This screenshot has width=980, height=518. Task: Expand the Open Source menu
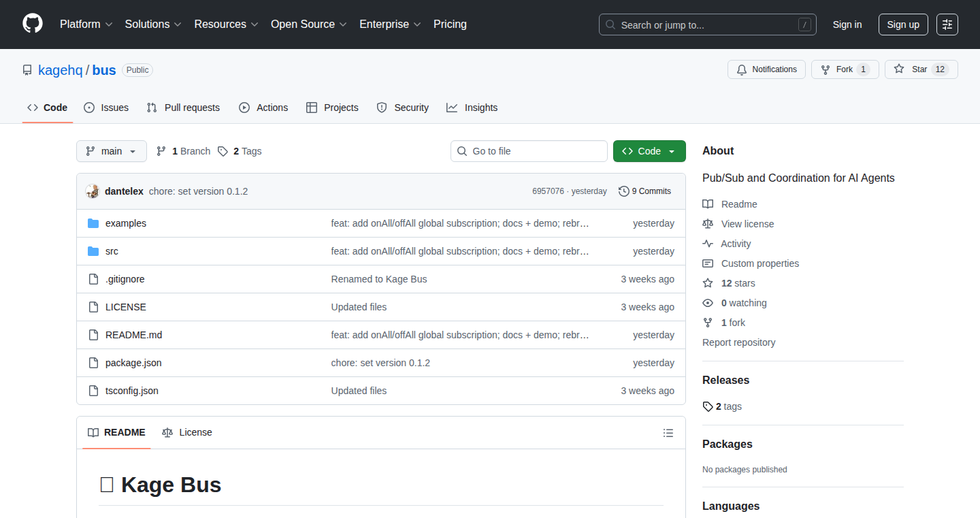tap(309, 24)
